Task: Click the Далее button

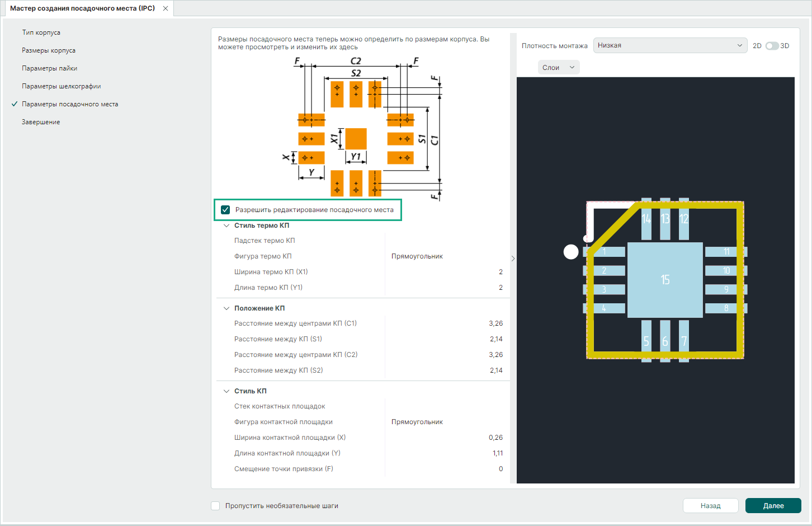Action: click(773, 505)
